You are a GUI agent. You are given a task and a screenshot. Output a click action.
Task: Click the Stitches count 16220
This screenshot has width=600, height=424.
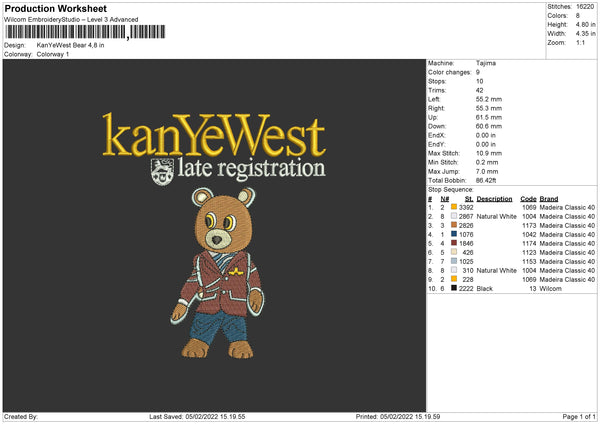click(585, 7)
